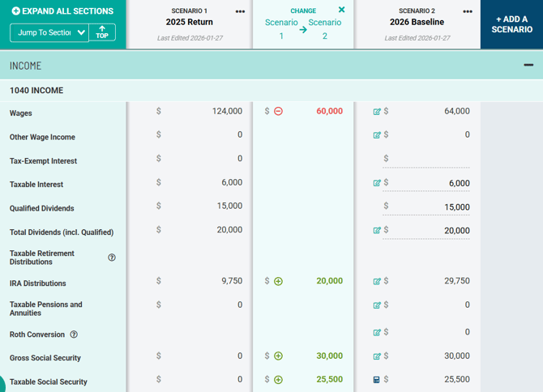Click the calculator icon for Taxable Social Security
This screenshot has width=543, height=392.
pyautogui.click(x=377, y=380)
